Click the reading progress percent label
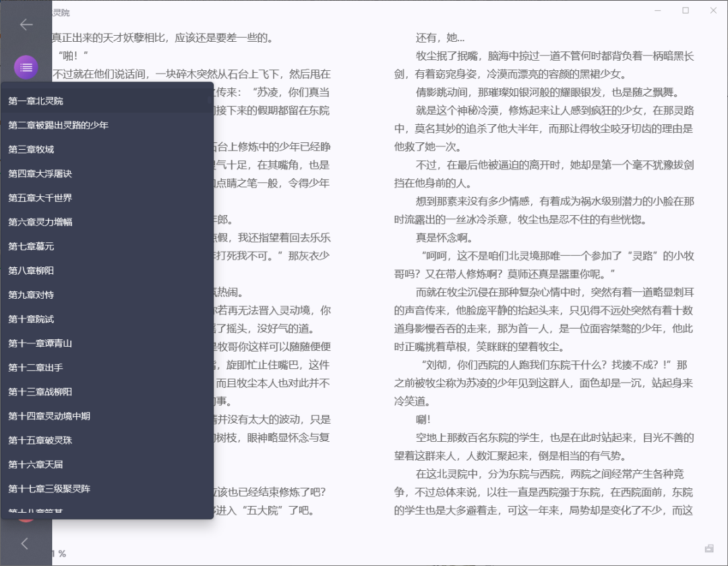This screenshot has height=566, width=728. coord(59,553)
